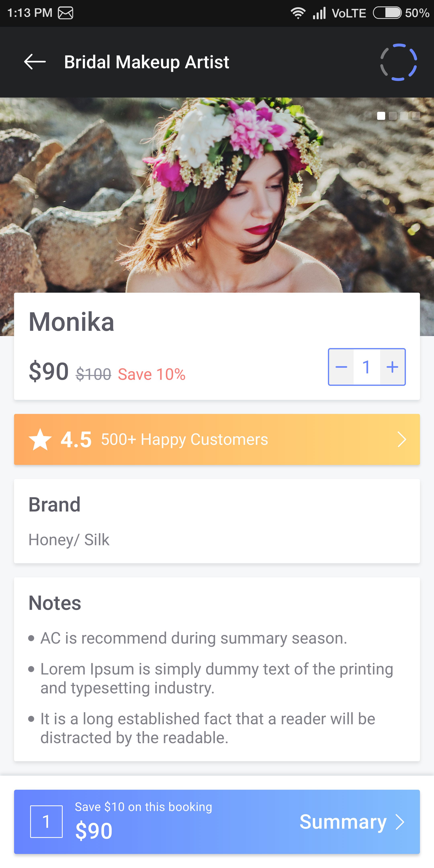Tap the bridal makeup photo

click(x=216, y=196)
